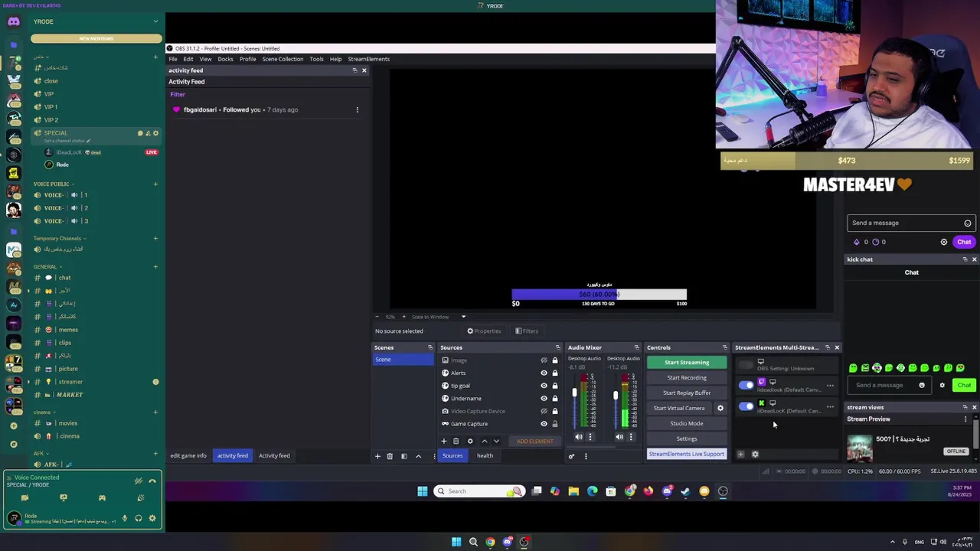This screenshot has width=980, height=551.
Task: Start an activity via game controller icon
Action: tap(102, 498)
